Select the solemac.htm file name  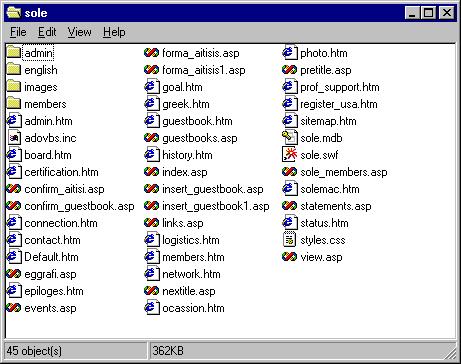click(330, 189)
